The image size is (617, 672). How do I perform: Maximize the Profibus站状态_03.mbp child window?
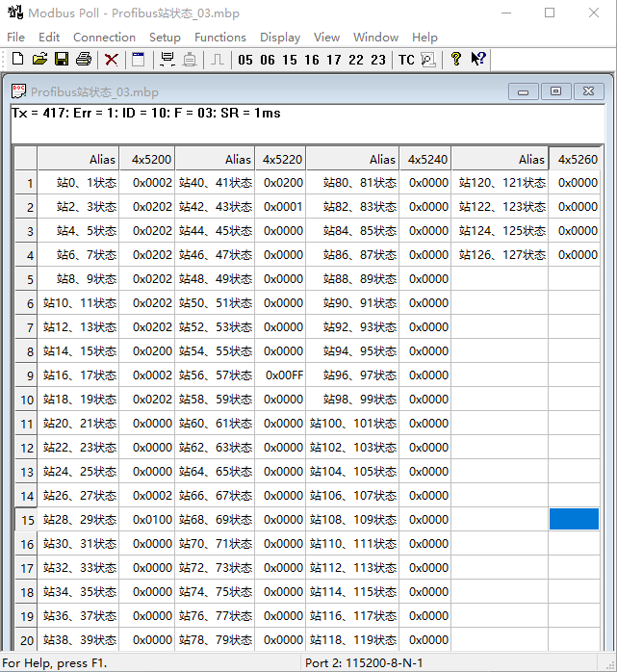555,91
